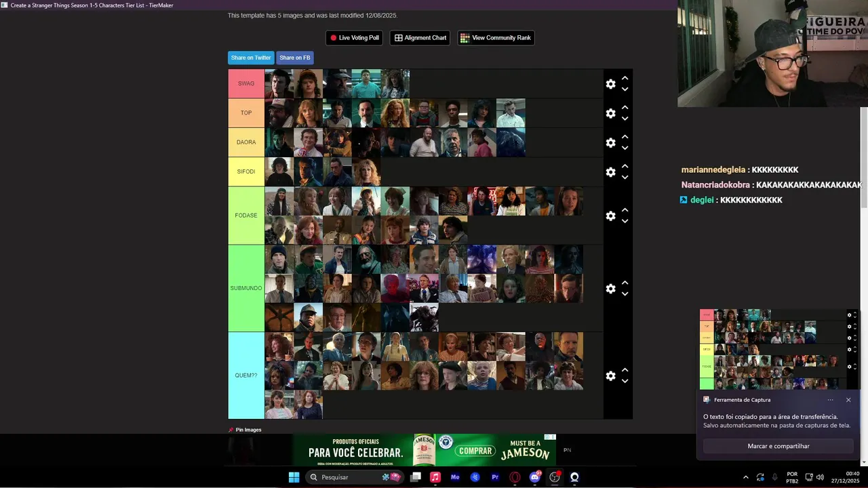Click the SUBMUNDO tier label

[246, 288]
